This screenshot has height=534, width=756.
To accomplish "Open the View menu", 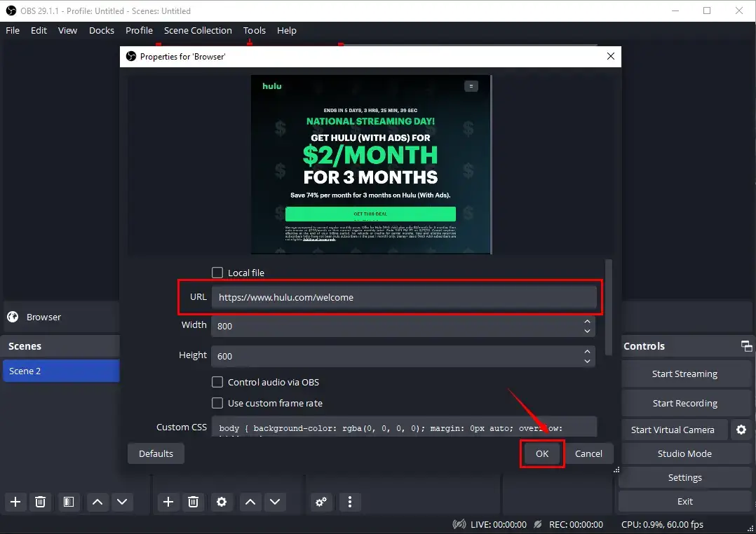I will pos(67,30).
